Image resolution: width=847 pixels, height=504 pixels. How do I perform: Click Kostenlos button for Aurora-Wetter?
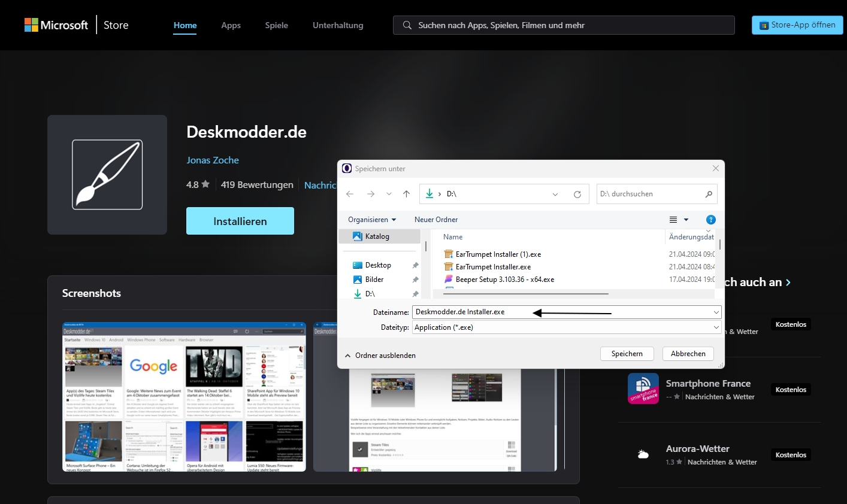pos(791,455)
